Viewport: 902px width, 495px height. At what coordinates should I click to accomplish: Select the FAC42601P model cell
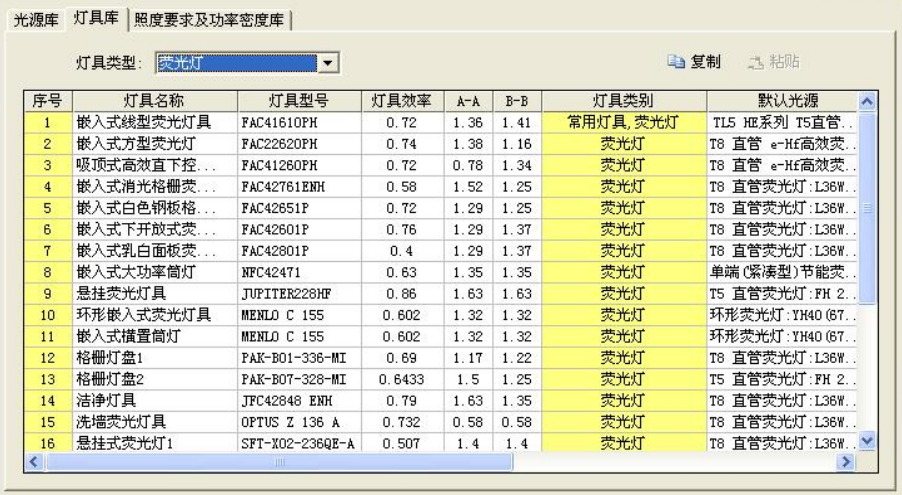pyautogui.click(x=299, y=230)
